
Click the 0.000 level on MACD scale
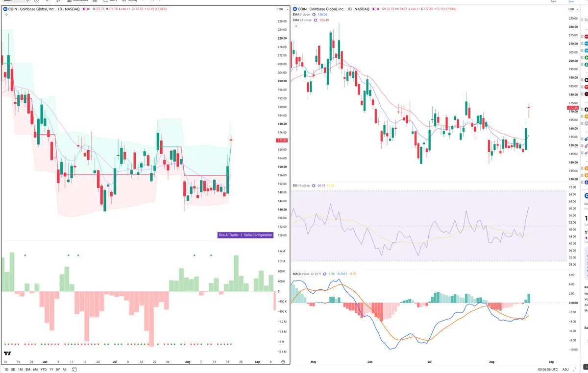[573, 303]
